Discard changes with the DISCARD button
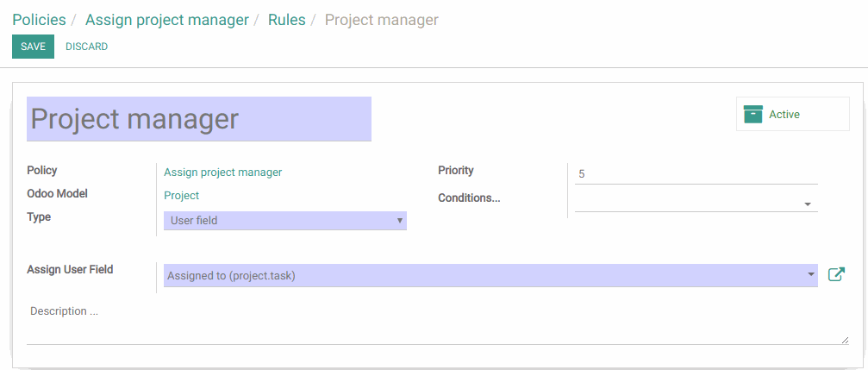The width and height of the screenshot is (868, 370). (x=86, y=47)
